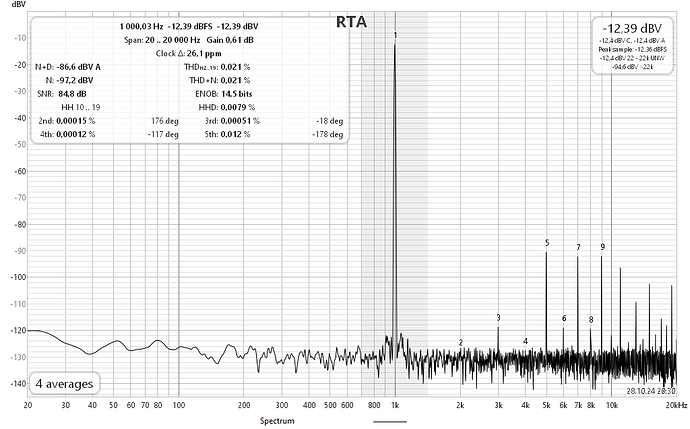Select the '-94,6 dBV >22k' line
This screenshot has height=429, width=690.
(x=632, y=67)
